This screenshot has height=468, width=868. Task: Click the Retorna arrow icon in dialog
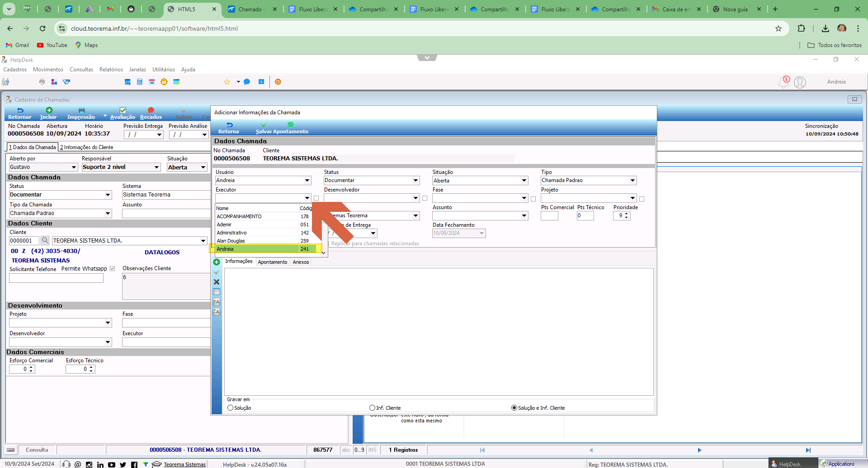[229, 125]
